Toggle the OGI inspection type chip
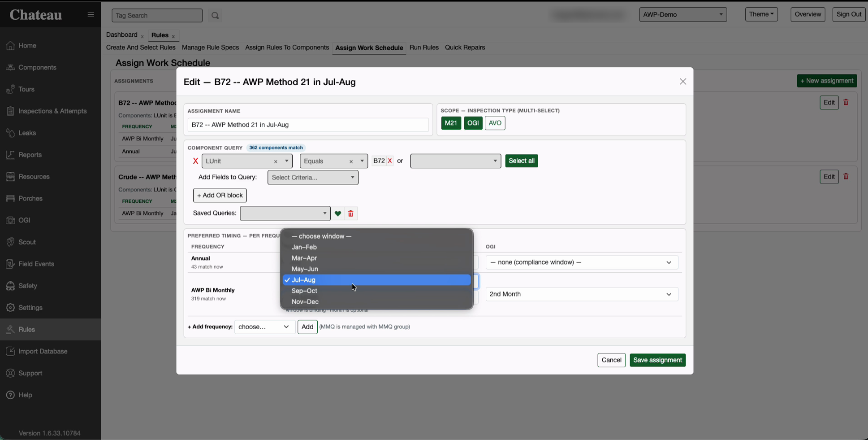 click(473, 123)
